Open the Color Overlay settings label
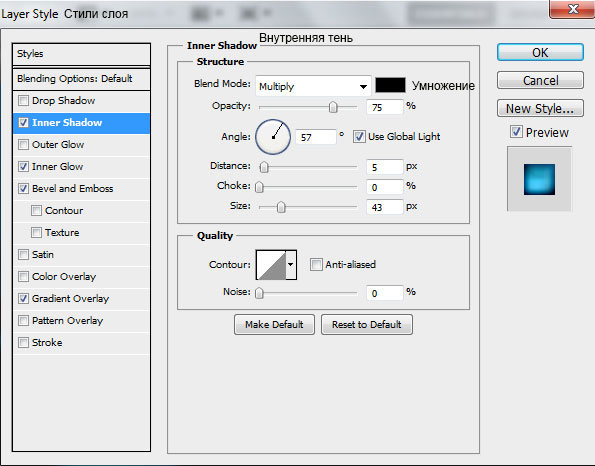The image size is (595, 466). point(64,277)
